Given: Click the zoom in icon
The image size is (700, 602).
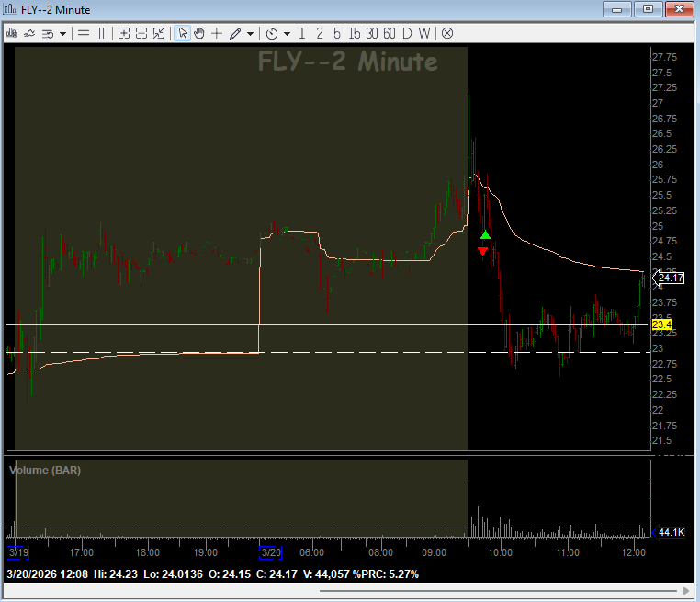Looking at the screenshot, I should (124, 33).
